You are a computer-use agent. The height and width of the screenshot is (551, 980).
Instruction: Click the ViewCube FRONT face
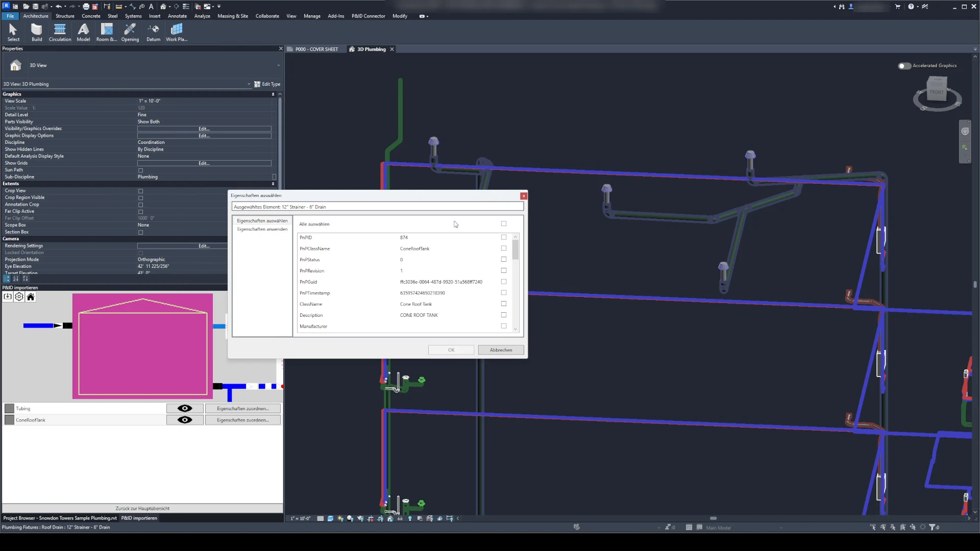(x=937, y=92)
